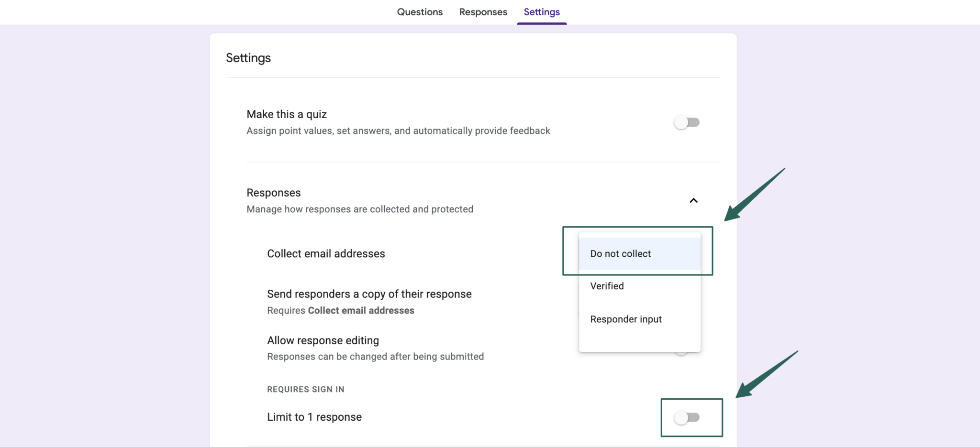
Task: Toggle the Make this a quiz switch
Action: (687, 122)
